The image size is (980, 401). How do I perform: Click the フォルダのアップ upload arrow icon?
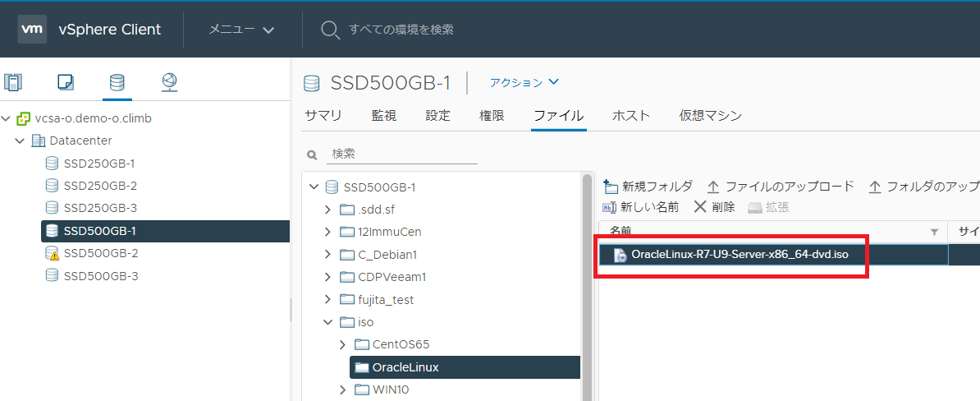[x=875, y=187]
